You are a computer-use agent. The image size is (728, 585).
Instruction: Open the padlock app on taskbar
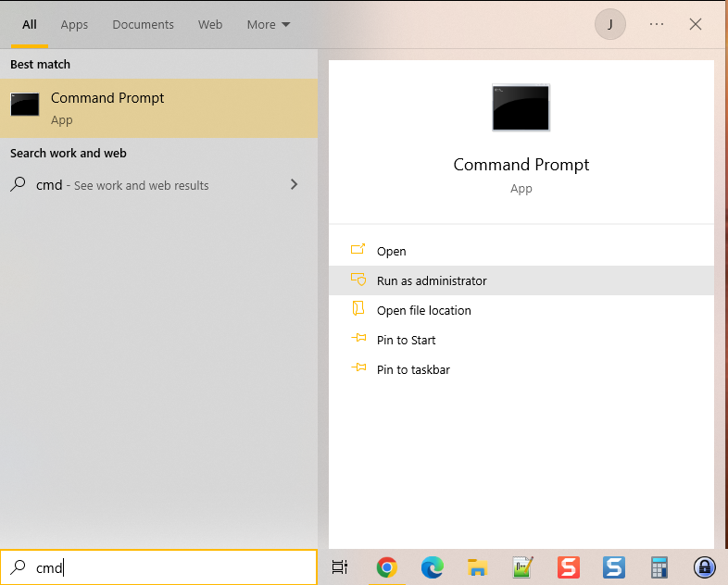(705, 567)
